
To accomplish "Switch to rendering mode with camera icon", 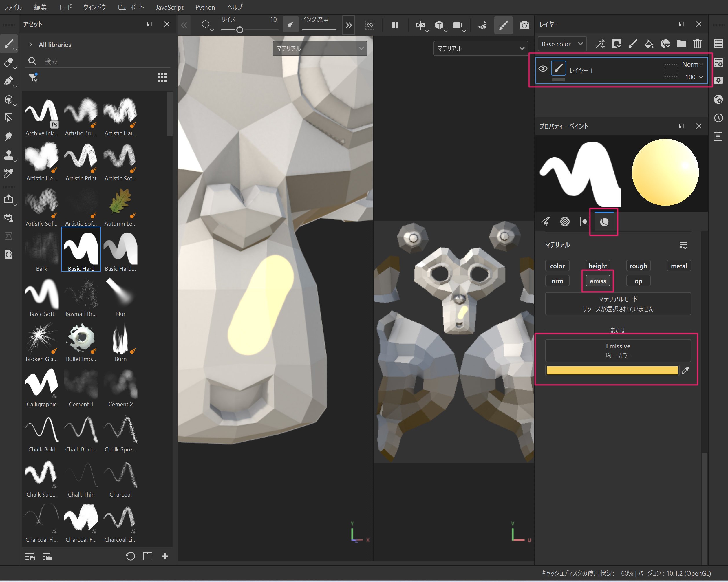I will 524,25.
